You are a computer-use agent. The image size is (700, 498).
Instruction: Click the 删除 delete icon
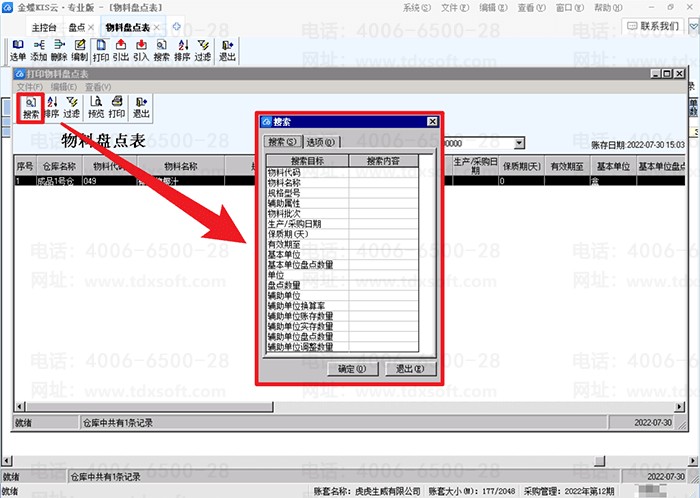(x=59, y=51)
